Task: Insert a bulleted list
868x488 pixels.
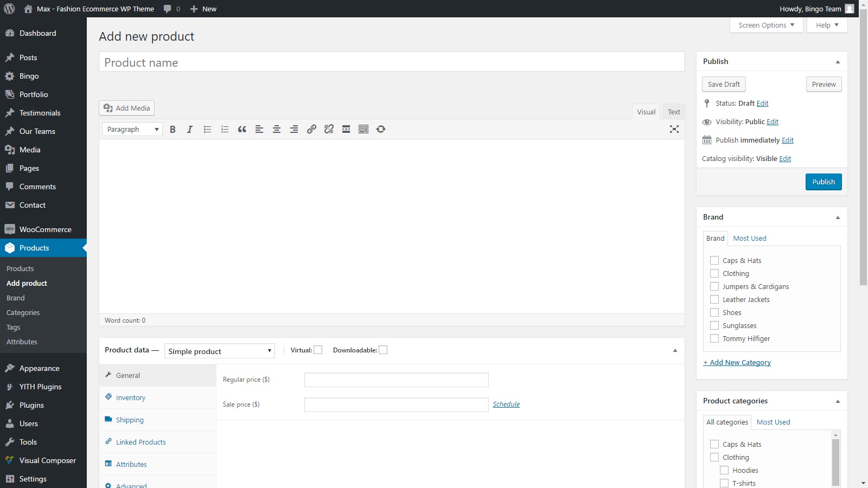Action: (207, 129)
